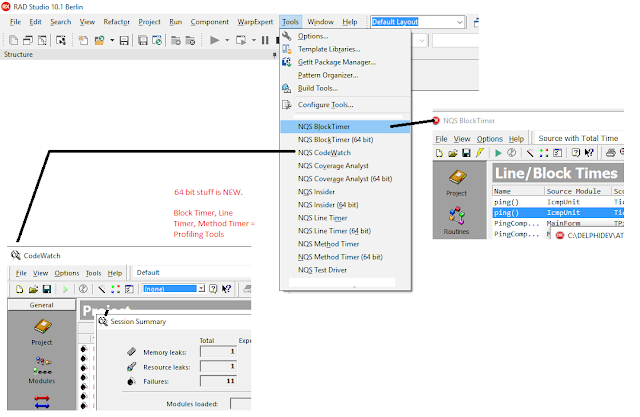Open the Refactor menu

coord(116,22)
